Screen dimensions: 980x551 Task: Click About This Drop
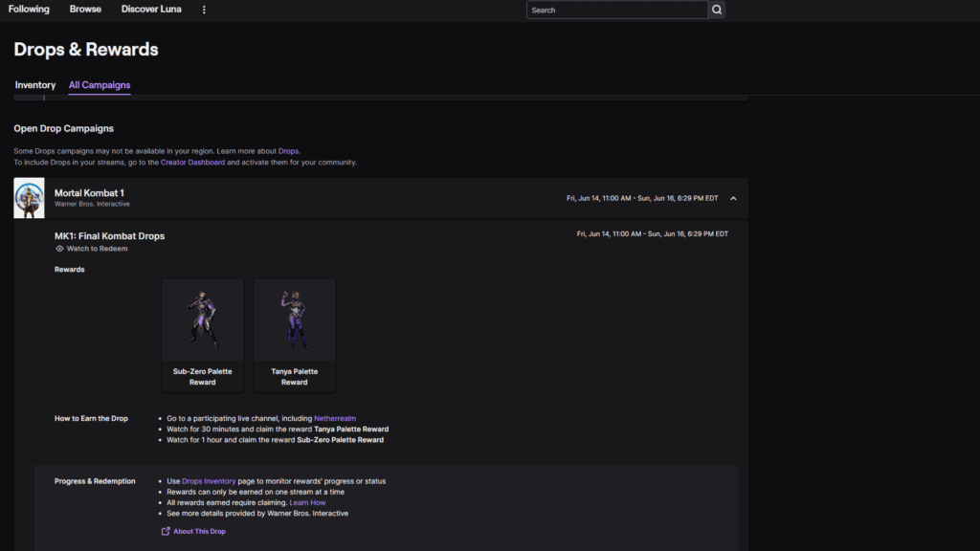pyautogui.click(x=199, y=531)
